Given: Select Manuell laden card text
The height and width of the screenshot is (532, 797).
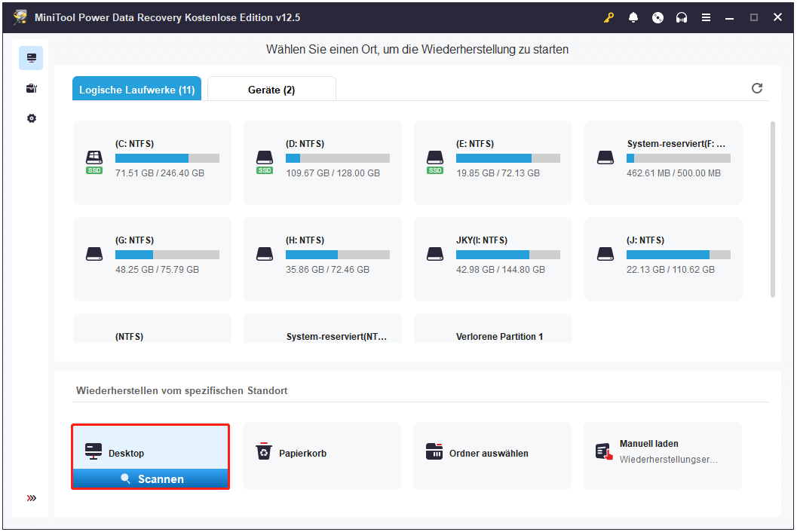Looking at the screenshot, I should tap(648, 444).
